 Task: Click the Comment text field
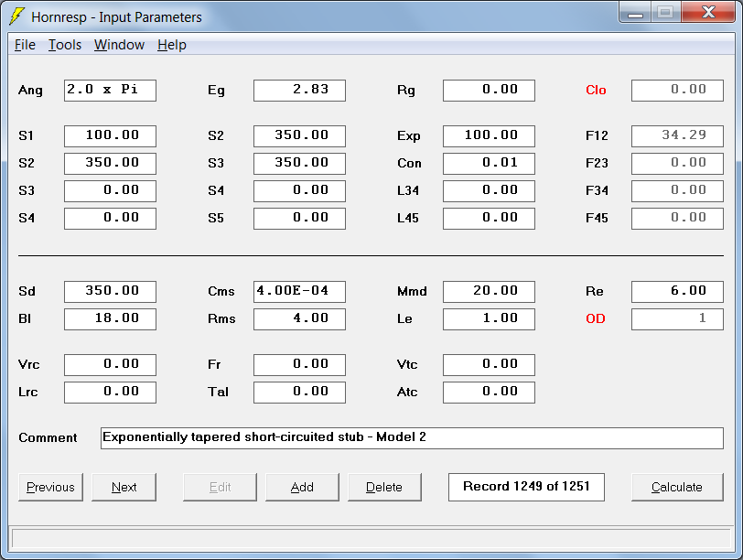coord(412,438)
